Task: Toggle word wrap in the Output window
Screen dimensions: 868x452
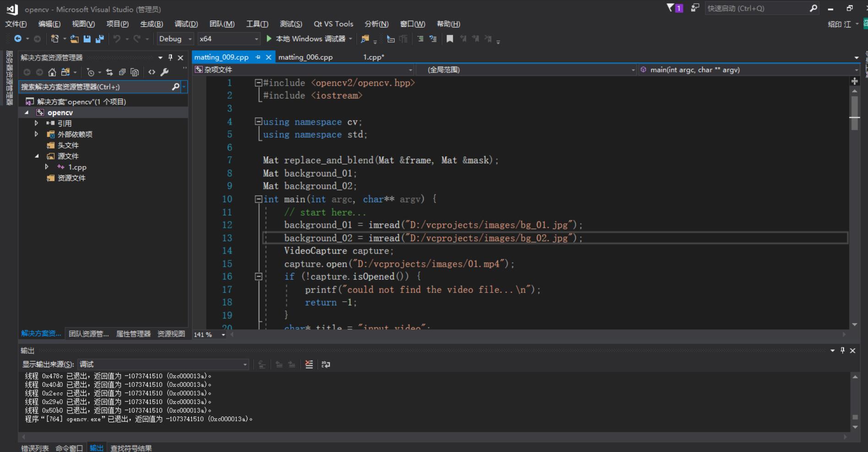Action: click(326, 364)
